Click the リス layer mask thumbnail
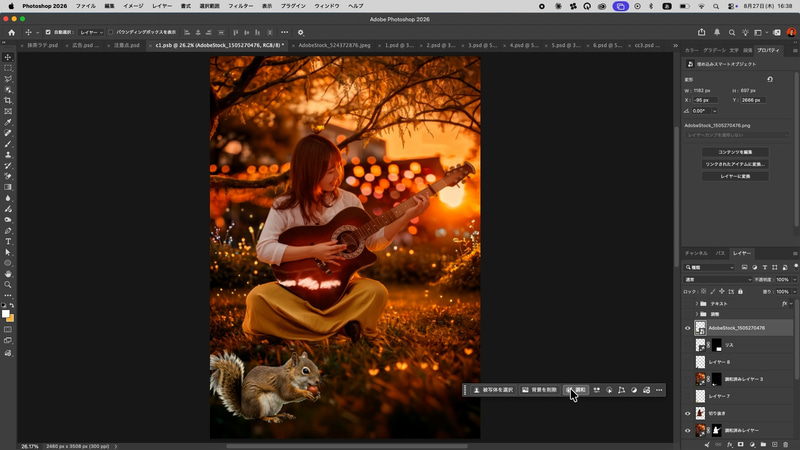800x450 pixels. (717, 345)
